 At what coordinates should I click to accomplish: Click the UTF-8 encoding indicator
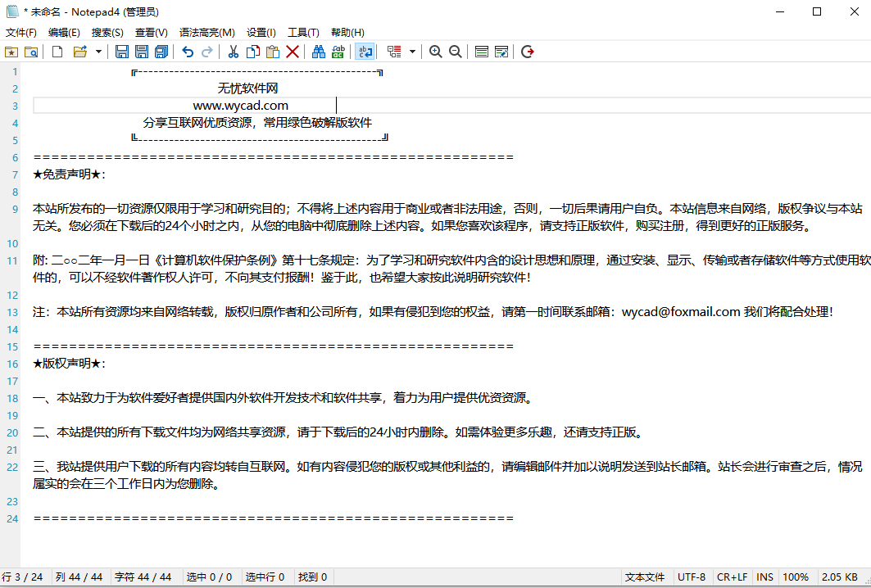(692, 577)
